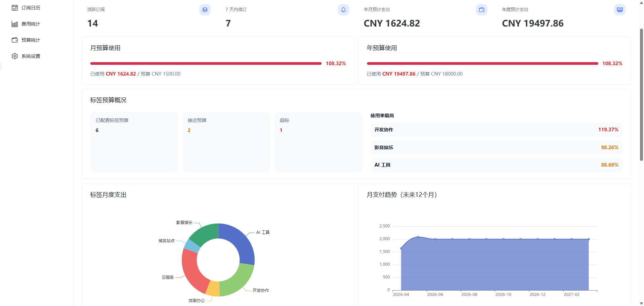The height and width of the screenshot is (306, 644).
Task: Click the page's vertical scrollbar thumb
Action: 641,95
